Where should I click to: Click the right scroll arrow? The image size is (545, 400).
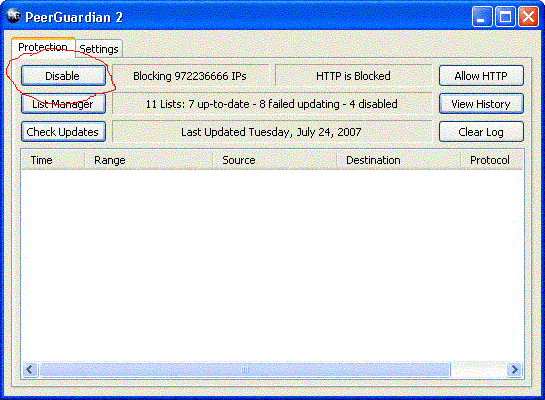coord(514,369)
